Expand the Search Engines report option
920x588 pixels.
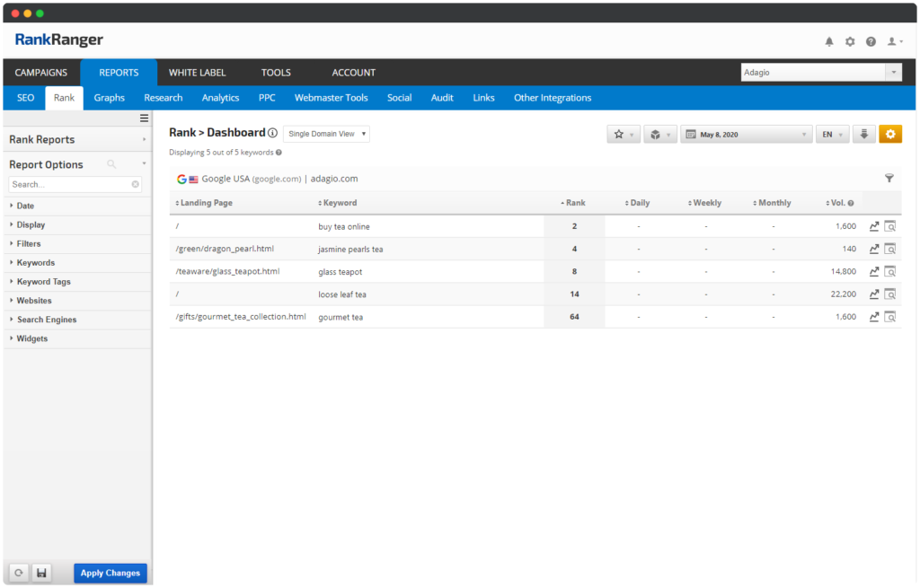(x=77, y=320)
